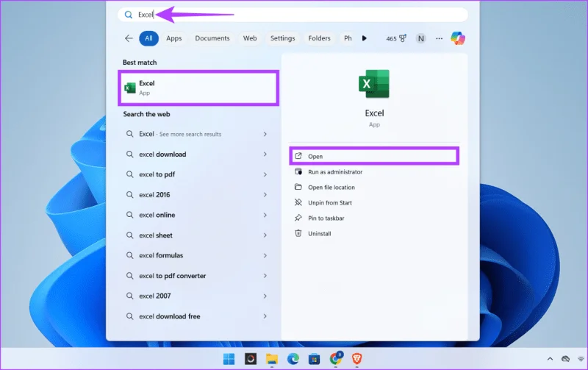Switch to the Apps filter tab

174,38
